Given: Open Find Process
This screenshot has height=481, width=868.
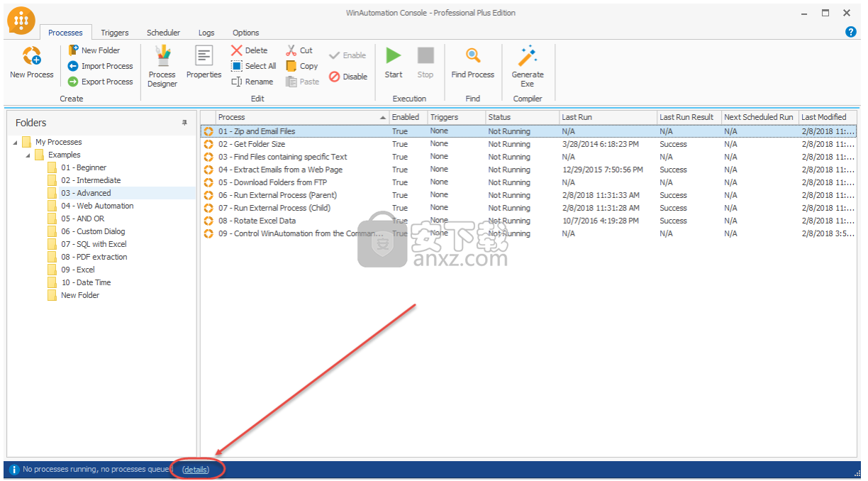Looking at the screenshot, I should 473,62.
